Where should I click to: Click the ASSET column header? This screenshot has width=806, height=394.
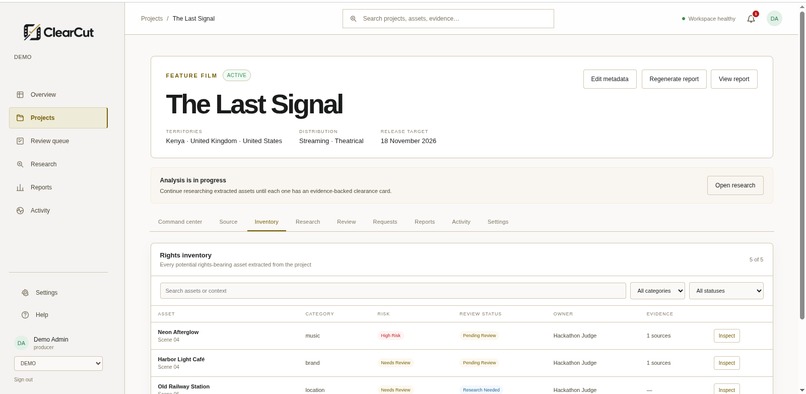click(x=166, y=314)
